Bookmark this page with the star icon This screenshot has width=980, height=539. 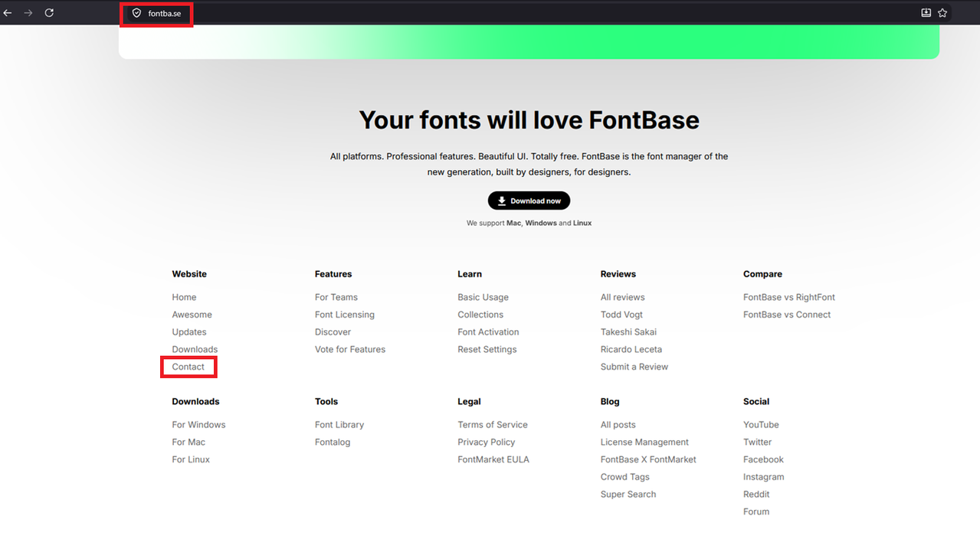click(942, 13)
